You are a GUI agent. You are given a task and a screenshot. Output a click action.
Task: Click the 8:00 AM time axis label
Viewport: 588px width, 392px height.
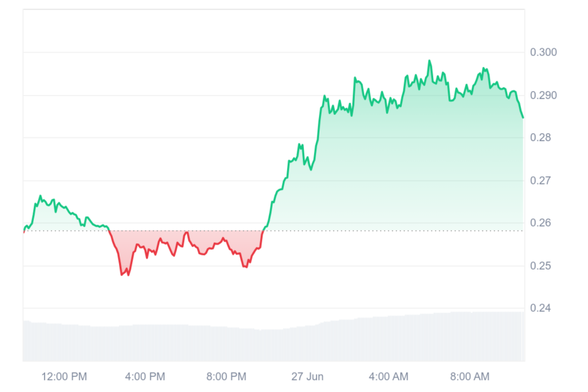click(x=470, y=376)
